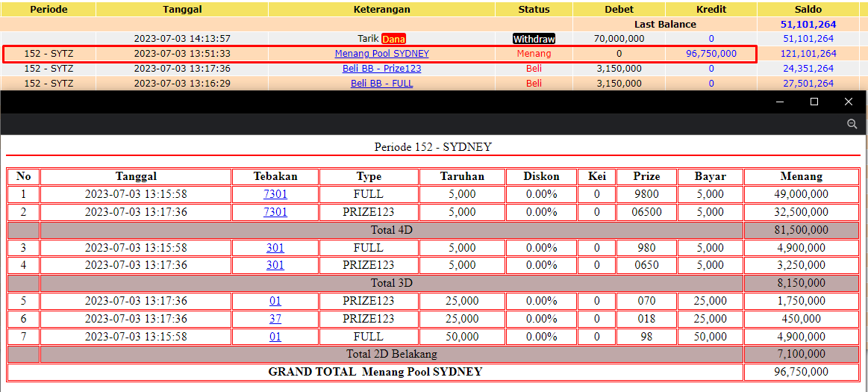Viewport: 868px width, 392px height.
Task: Click the Tebakan column header
Action: 275,177
